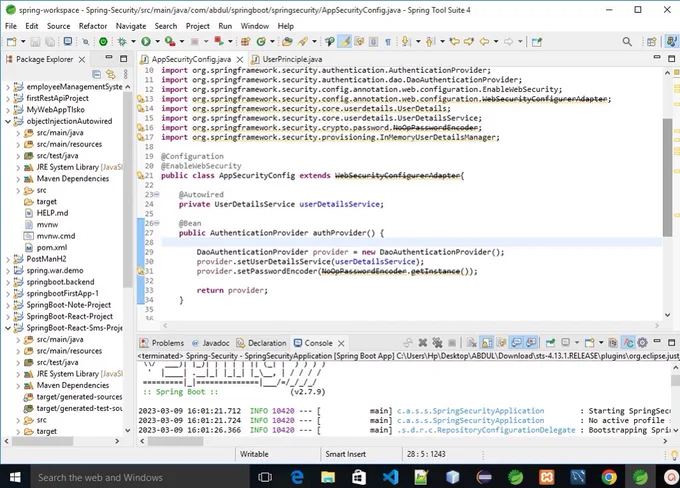Open the Navigate menu
The width and height of the screenshot is (680, 488).
(x=131, y=26)
